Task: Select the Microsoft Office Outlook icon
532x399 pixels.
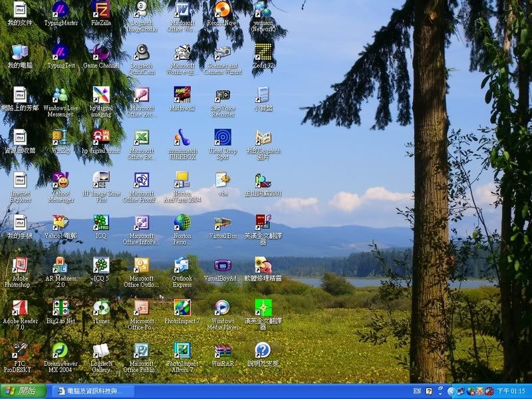Action: (142, 265)
